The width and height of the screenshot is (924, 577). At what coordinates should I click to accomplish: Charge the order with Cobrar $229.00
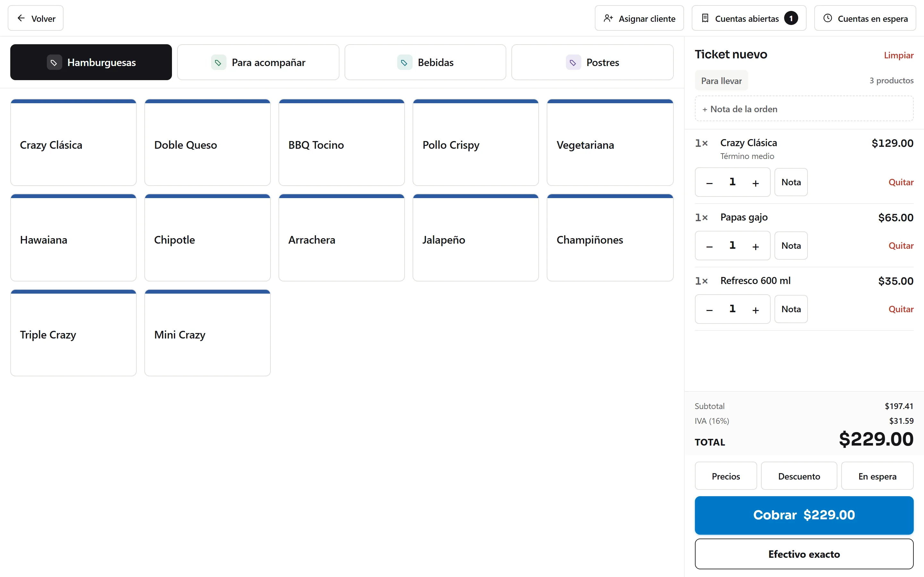tap(804, 515)
